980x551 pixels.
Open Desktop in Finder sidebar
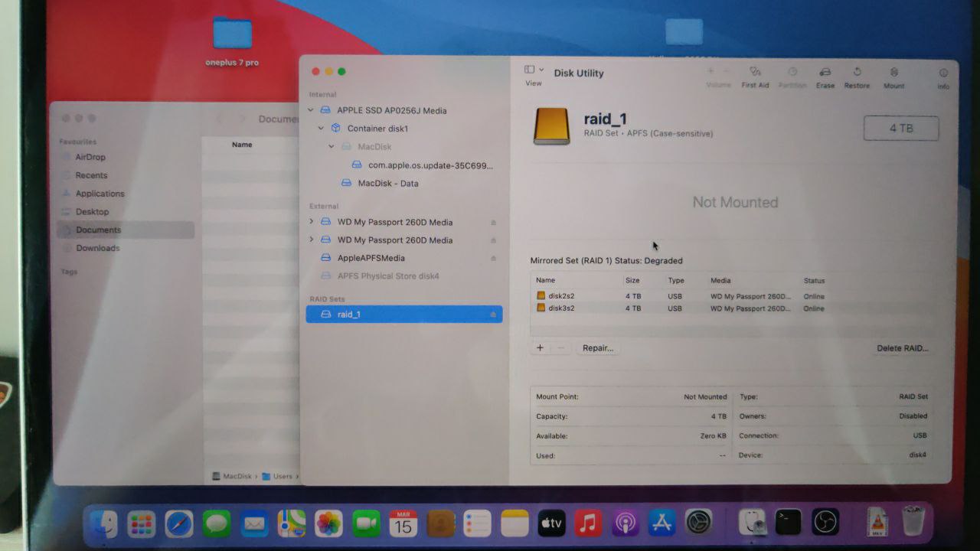[92, 212]
